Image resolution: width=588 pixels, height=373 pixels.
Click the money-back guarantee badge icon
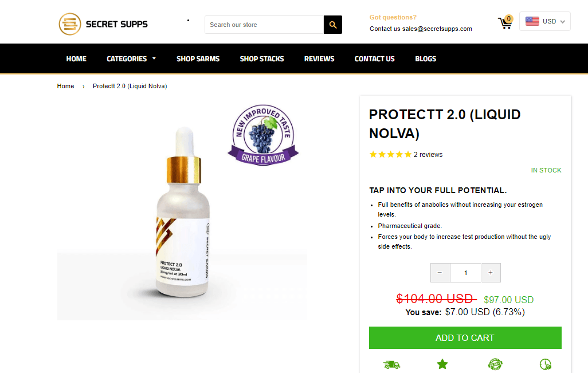tap(495, 364)
